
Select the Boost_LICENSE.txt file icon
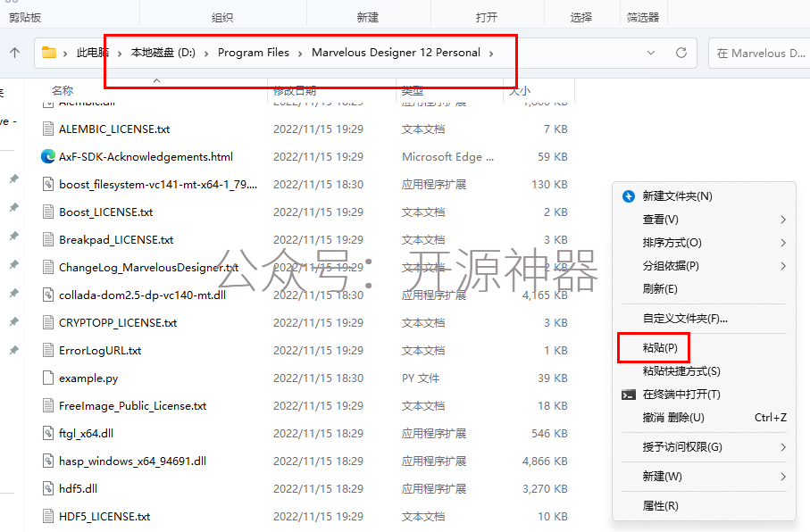point(48,212)
